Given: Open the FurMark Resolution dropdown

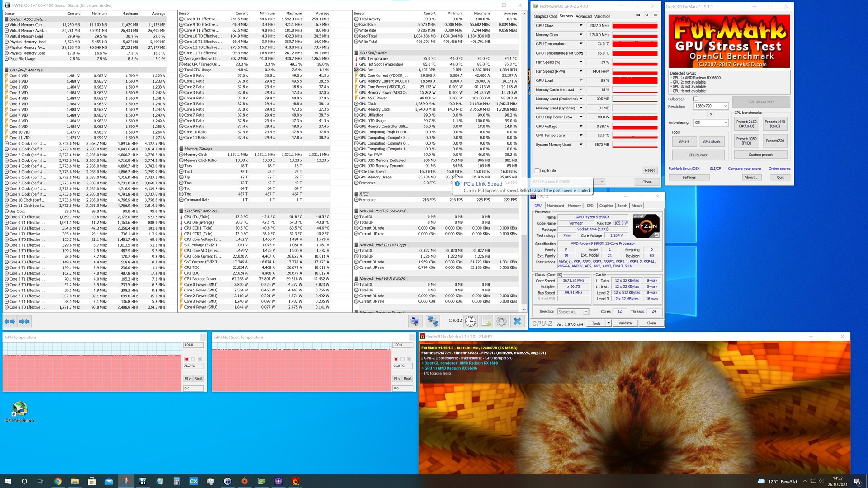Looking at the screenshot, I should [x=711, y=106].
